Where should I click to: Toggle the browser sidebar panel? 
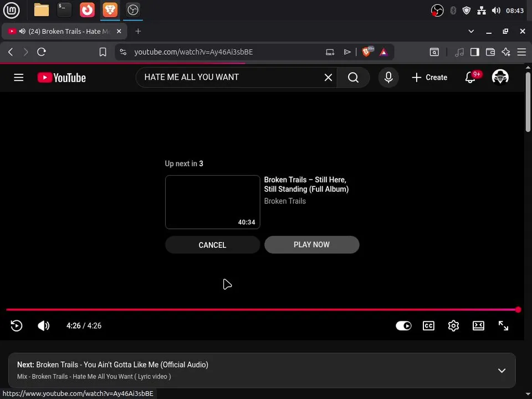click(475, 52)
